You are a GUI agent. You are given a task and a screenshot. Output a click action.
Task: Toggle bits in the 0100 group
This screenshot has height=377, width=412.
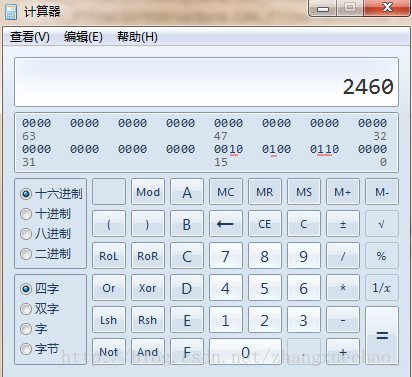(276, 149)
